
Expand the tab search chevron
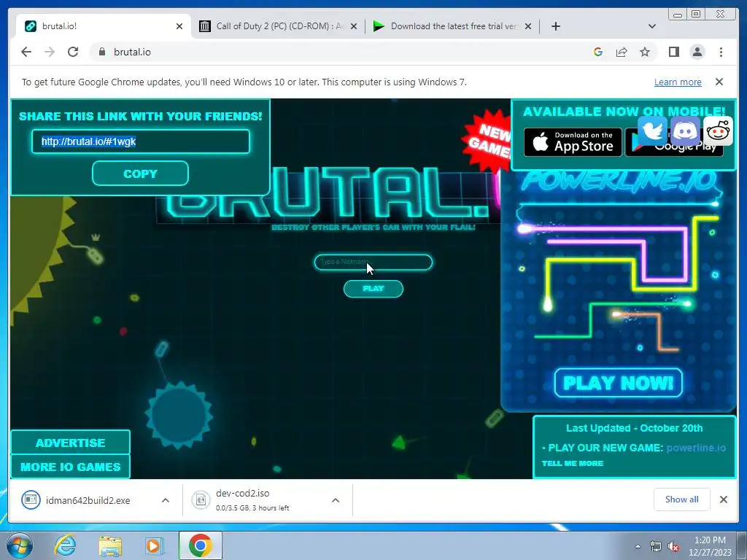tap(652, 26)
